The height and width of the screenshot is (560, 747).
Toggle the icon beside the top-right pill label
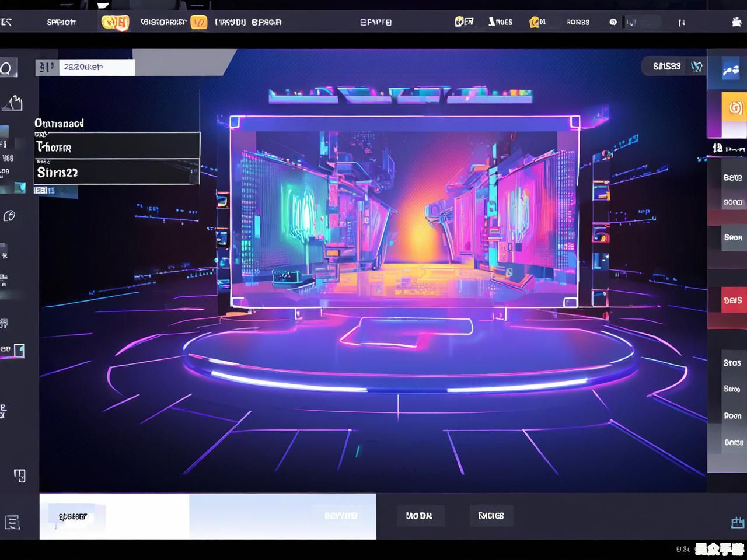(696, 66)
